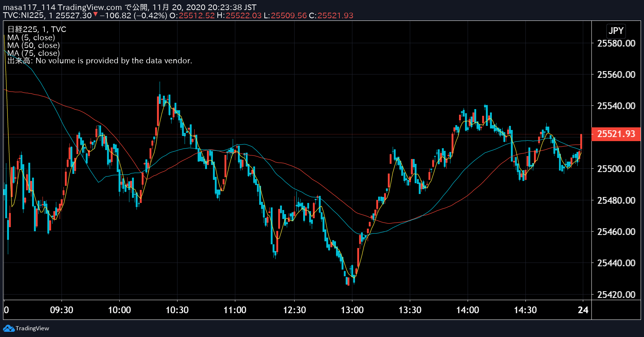Click the 25460.00 price axis label
This screenshot has height=337, width=644.
[616, 232]
